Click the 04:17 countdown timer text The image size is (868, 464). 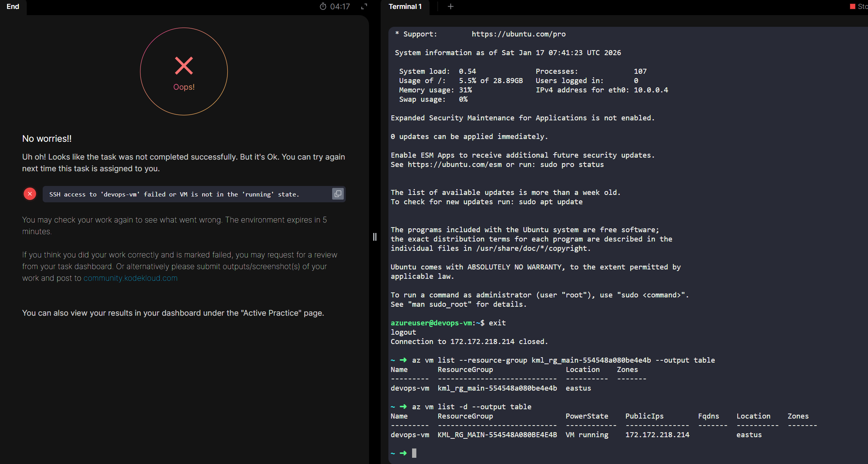[340, 7]
